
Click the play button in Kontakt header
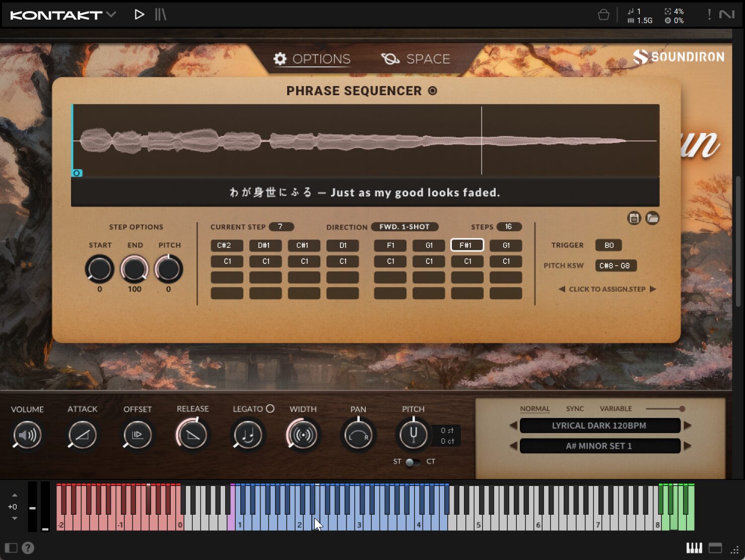coord(139,15)
